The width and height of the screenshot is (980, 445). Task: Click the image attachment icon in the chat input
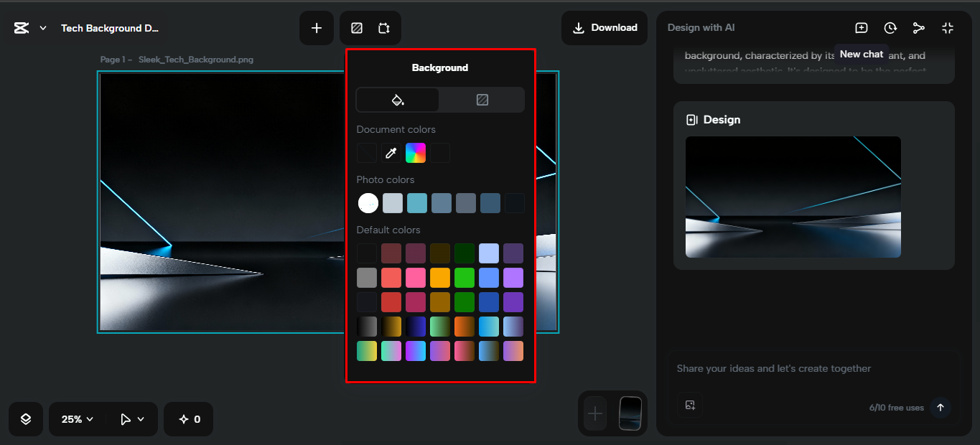[690, 405]
